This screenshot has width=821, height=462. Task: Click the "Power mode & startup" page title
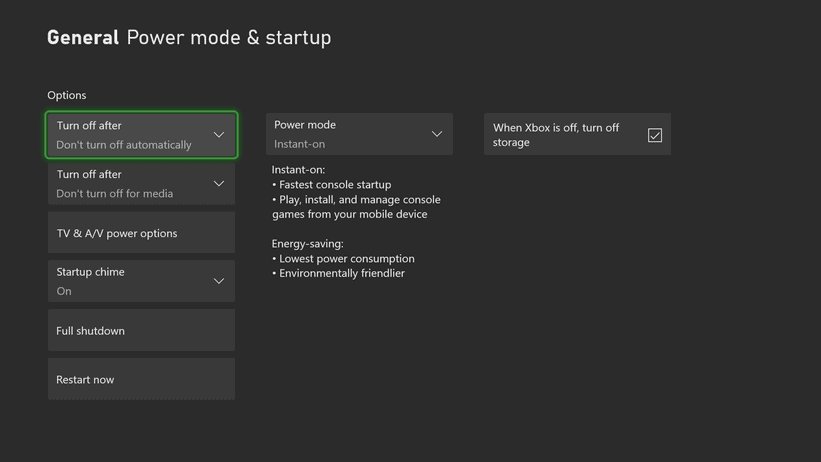click(228, 38)
